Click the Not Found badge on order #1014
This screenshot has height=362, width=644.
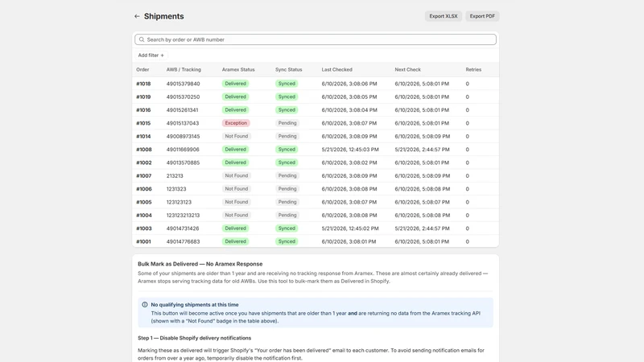[237, 136]
